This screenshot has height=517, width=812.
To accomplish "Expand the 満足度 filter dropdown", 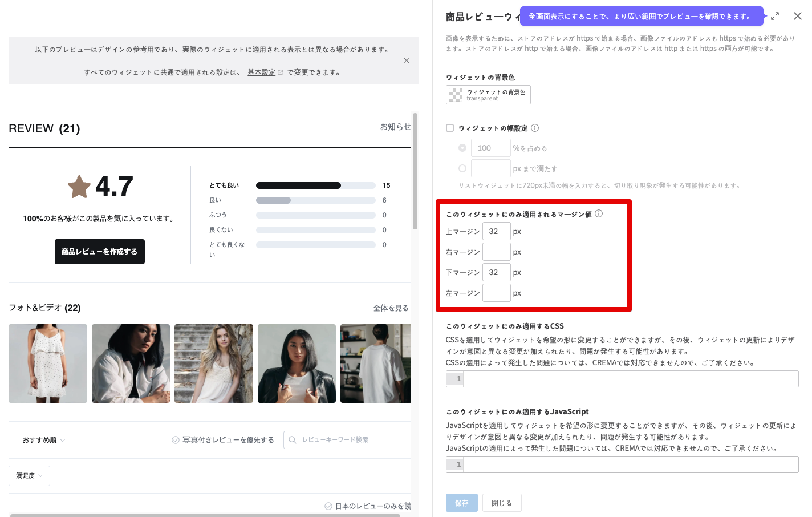I will tap(29, 475).
